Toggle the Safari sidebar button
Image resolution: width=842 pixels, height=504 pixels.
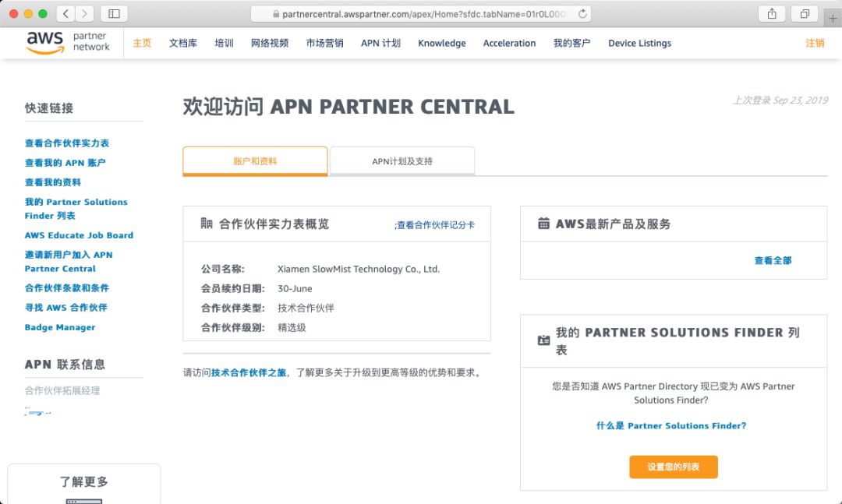[114, 14]
